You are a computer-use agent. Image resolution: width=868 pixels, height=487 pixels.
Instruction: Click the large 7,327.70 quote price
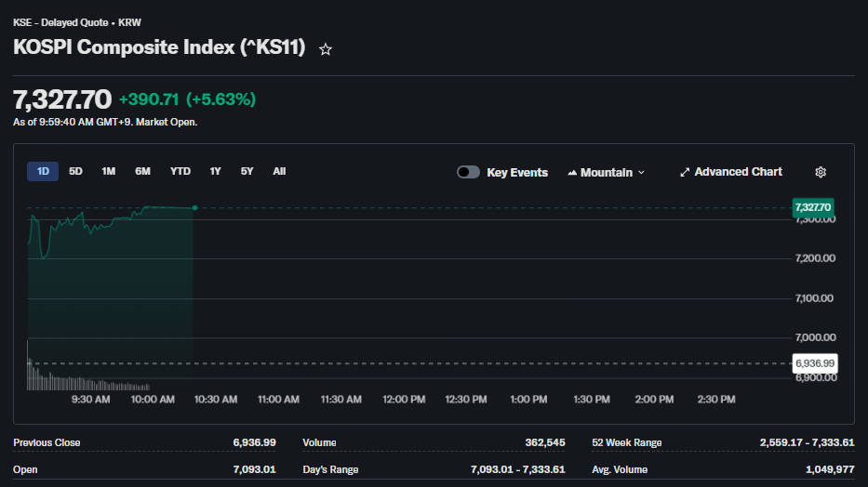[62, 99]
